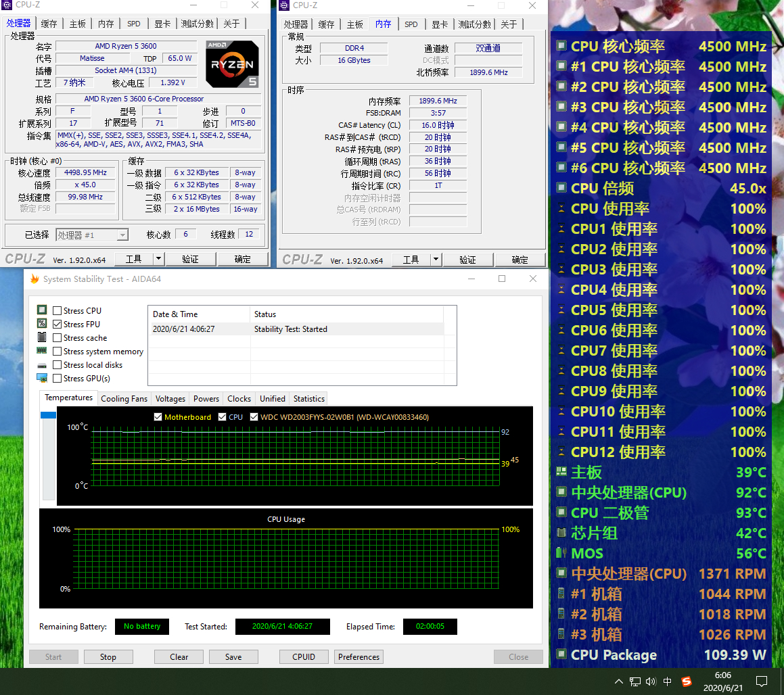Uncheck the Stress FPU checkbox
The height and width of the screenshot is (695, 784).
pos(57,325)
